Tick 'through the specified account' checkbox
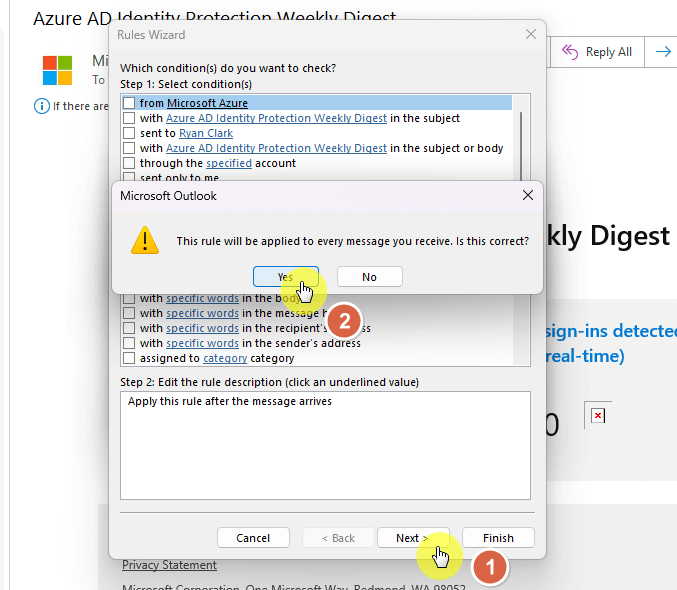Screen dimensions: 677x590 [129, 163]
